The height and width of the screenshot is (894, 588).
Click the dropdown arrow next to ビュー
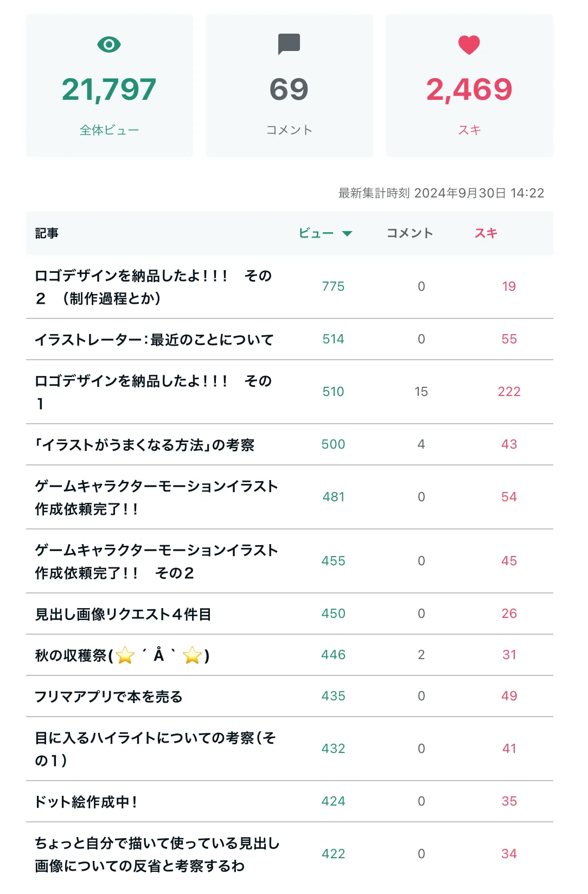pyautogui.click(x=347, y=233)
